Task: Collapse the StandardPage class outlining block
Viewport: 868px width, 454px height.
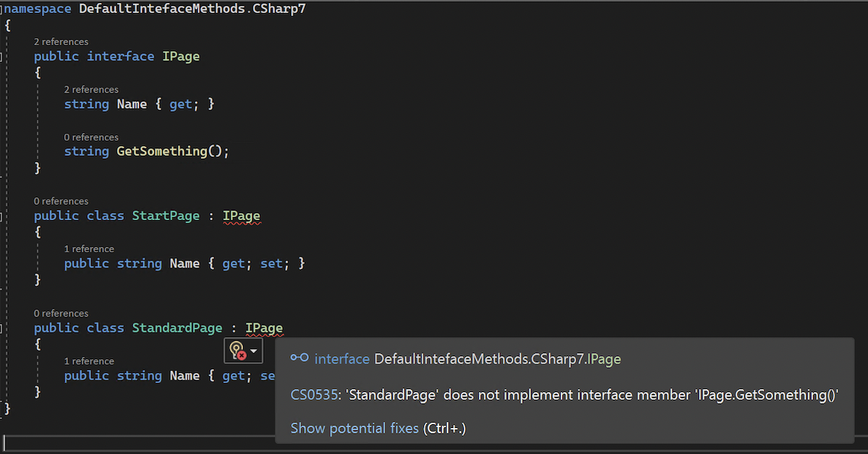Action: pos(2,329)
